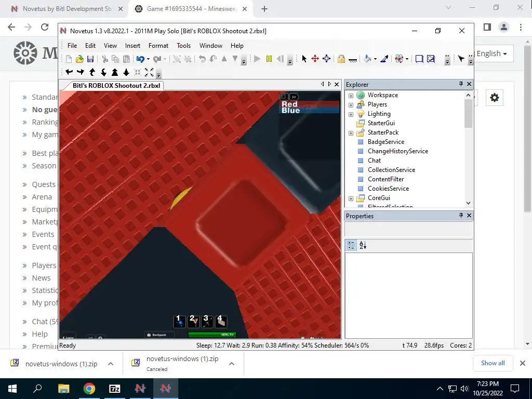Screen dimensions: 532x399
Task: Open the Window menu in Novetus
Action: pos(211,46)
